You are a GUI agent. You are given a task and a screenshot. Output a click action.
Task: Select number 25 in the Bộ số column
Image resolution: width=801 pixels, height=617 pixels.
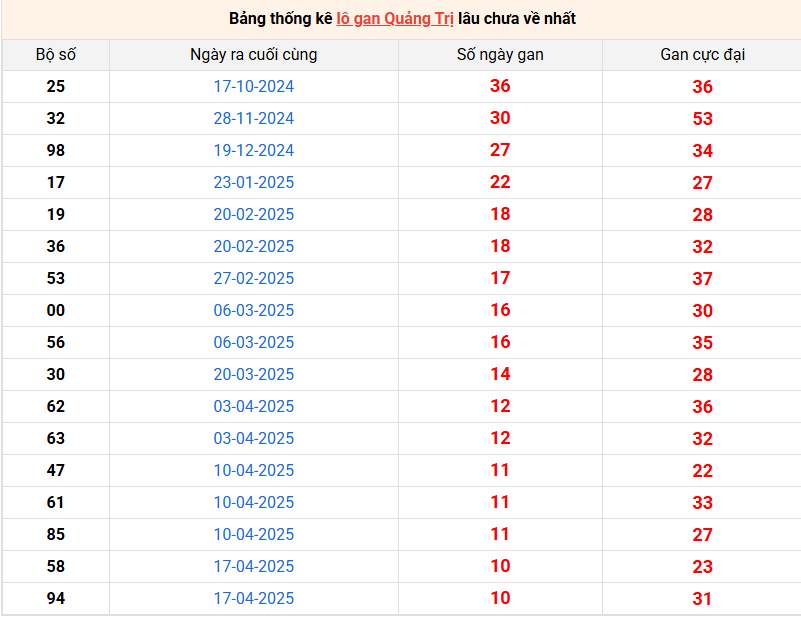tap(55, 87)
